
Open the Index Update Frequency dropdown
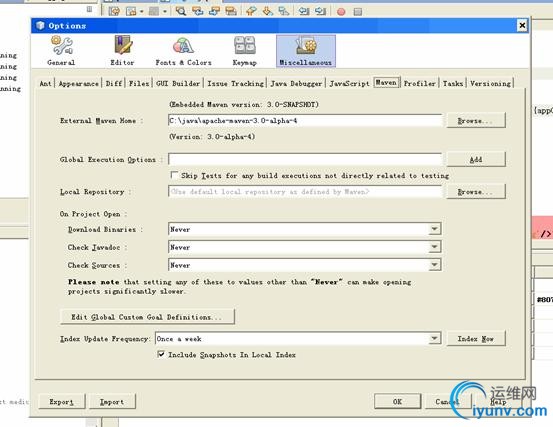coord(435,338)
